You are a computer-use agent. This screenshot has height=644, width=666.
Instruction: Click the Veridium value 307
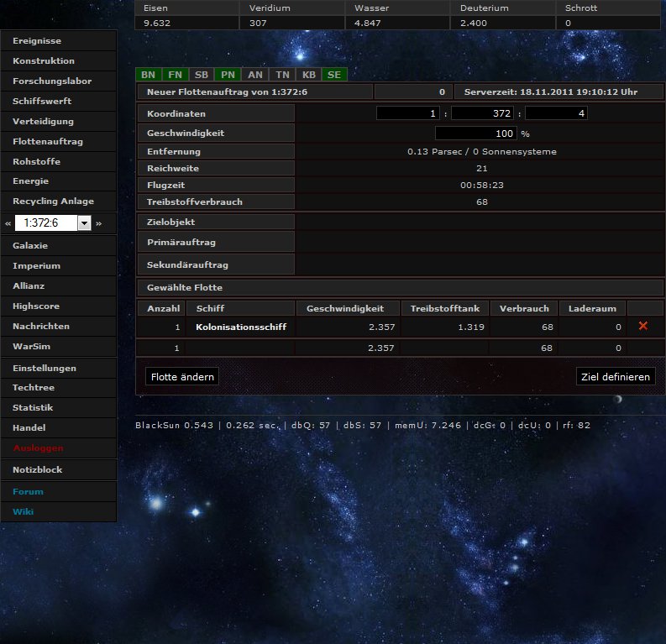258,24
